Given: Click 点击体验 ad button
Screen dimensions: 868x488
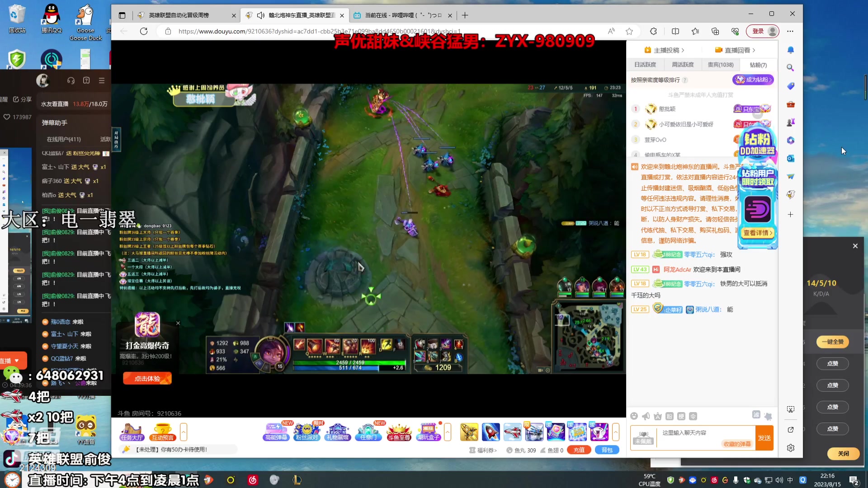Looking at the screenshot, I should pyautogui.click(x=147, y=379).
